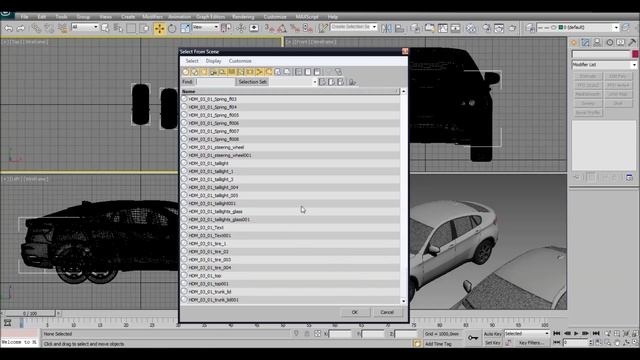Click the Toggle Set Key Mode key icon
Image resolution: width=640 pixels, height=360 pixels.
[x=473, y=338]
